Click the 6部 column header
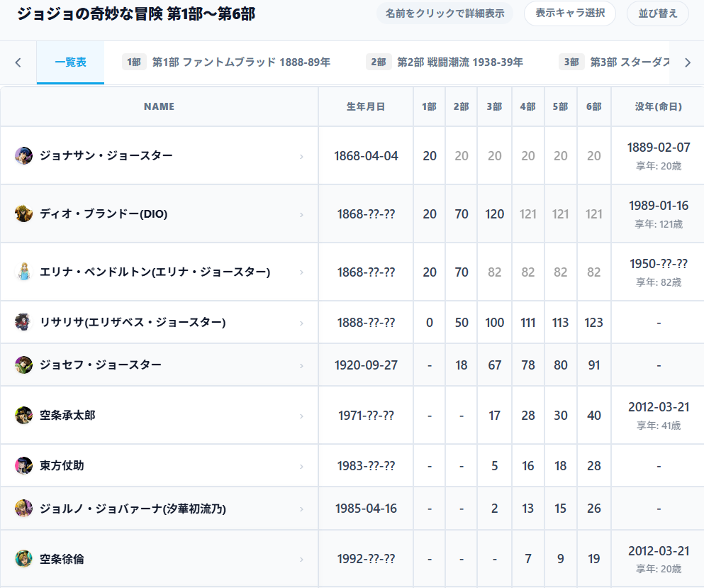Viewport: 704px width, 588px height. [x=593, y=106]
